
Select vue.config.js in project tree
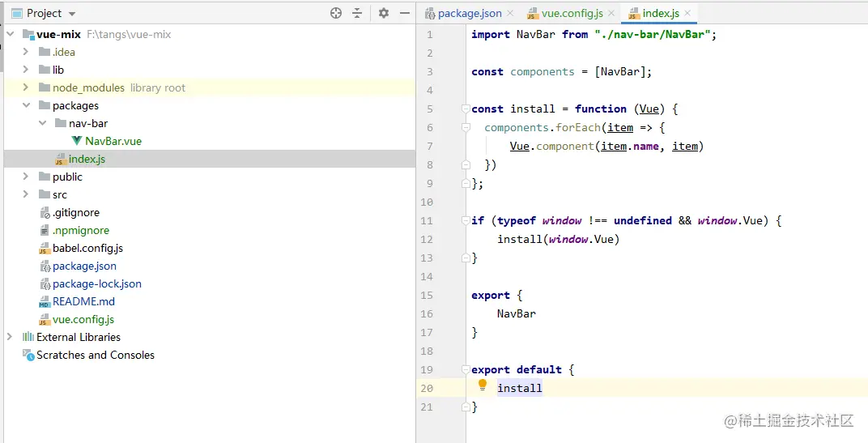(83, 320)
